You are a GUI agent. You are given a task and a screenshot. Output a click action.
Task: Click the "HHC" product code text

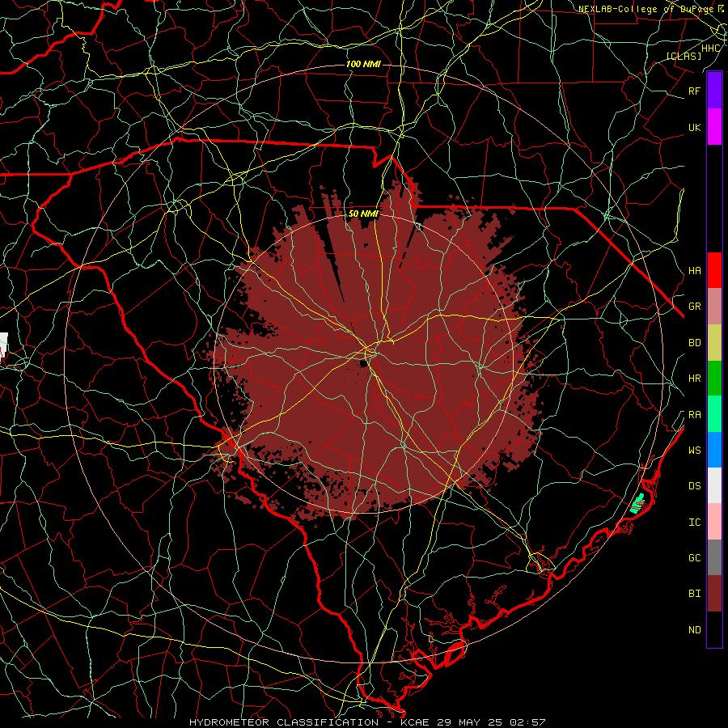pyautogui.click(x=710, y=48)
